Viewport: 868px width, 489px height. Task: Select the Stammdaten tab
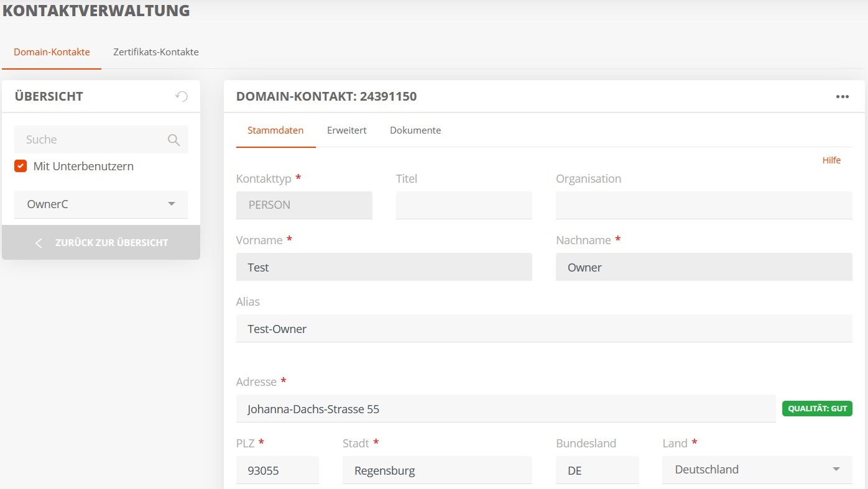click(x=275, y=130)
